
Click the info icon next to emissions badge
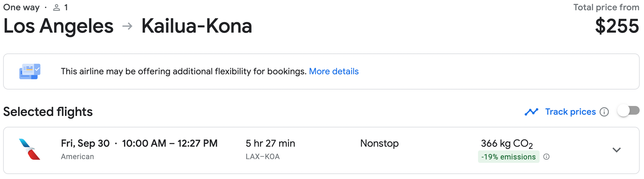point(547,157)
